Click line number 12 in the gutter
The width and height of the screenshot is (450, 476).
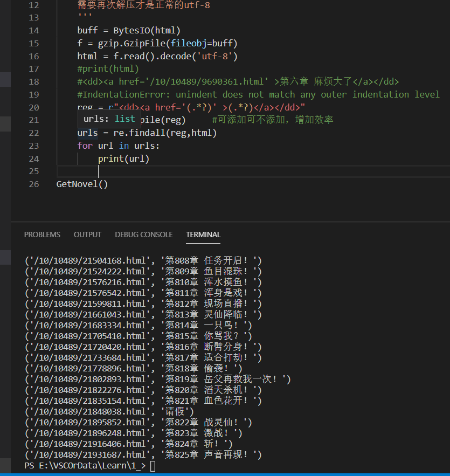[x=33, y=5]
